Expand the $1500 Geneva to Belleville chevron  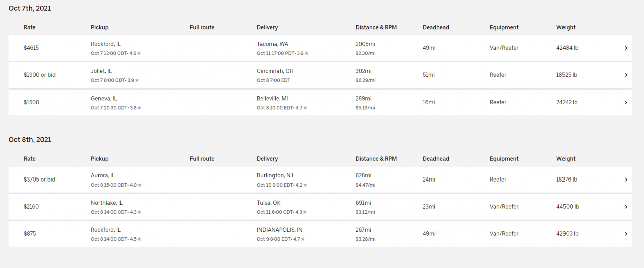[x=626, y=103]
